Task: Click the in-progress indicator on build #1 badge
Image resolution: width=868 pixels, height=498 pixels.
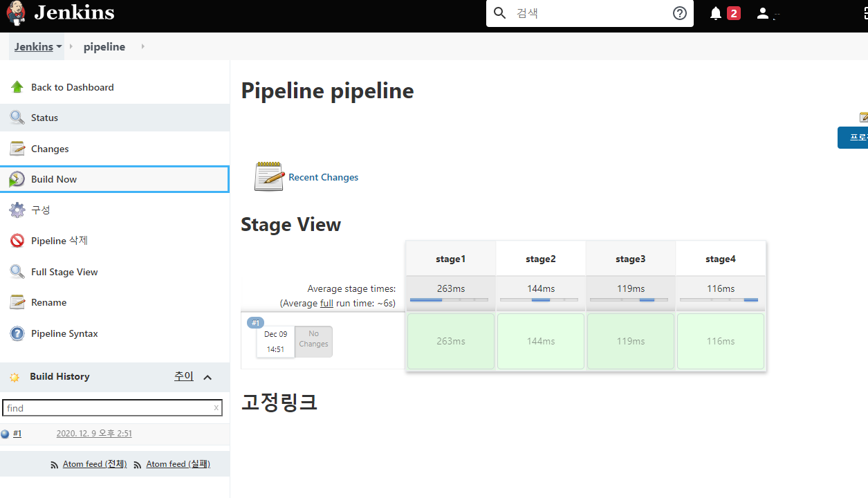Action: [x=255, y=322]
